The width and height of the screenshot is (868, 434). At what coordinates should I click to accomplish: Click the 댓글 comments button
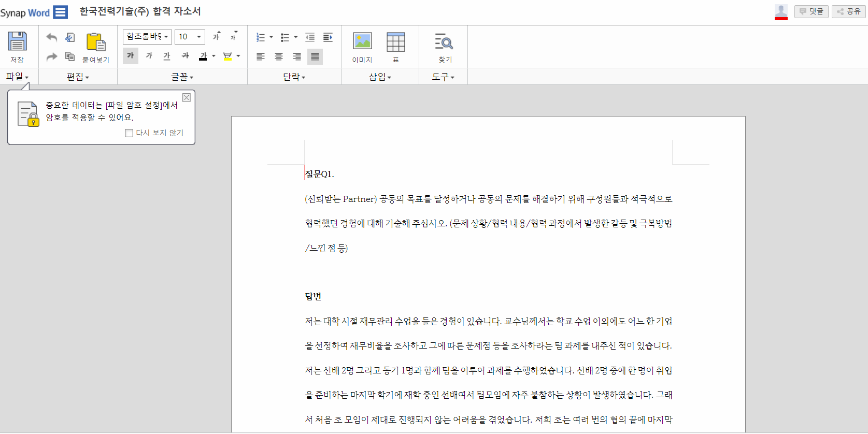coord(812,11)
